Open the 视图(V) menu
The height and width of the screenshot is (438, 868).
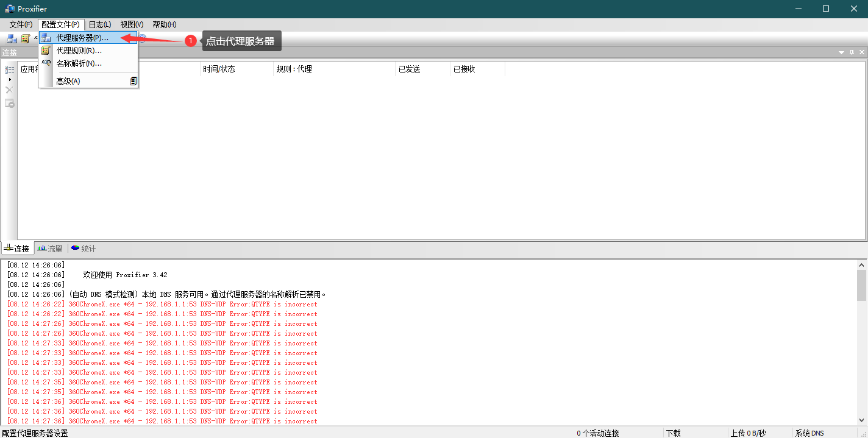pos(132,24)
